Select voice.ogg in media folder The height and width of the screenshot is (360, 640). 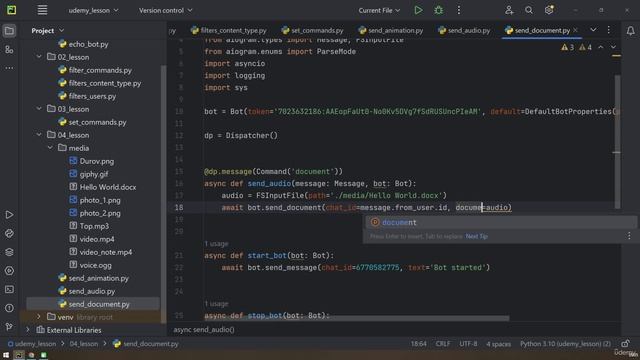(96, 265)
